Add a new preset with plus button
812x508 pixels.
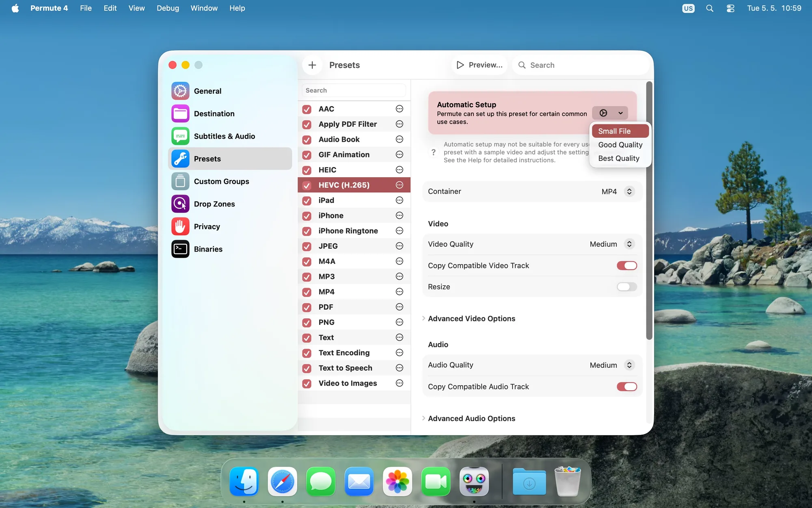[x=312, y=65]
